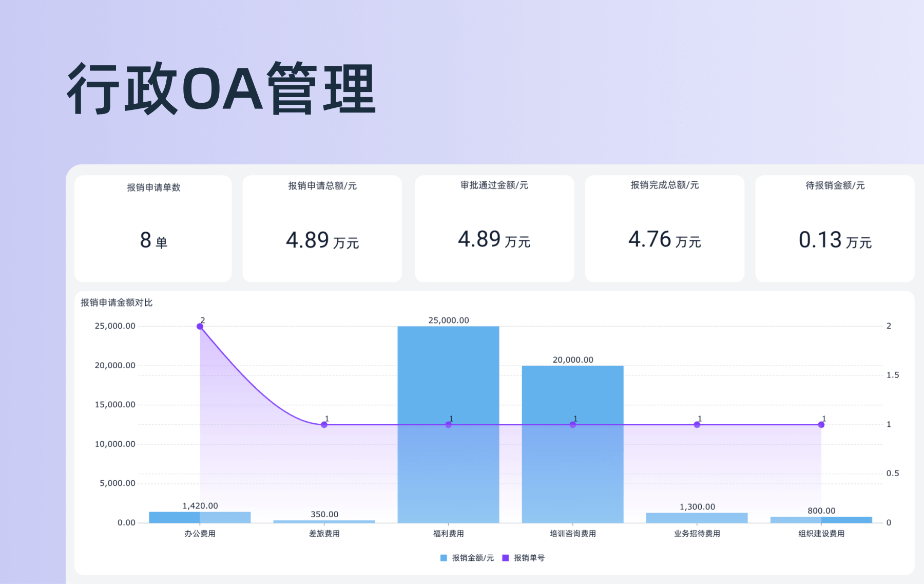Click the 差旅费用 x-axis category label
The height and width of the screenshot is (584, 924).
pyautogui.click(x=324, y=534)
